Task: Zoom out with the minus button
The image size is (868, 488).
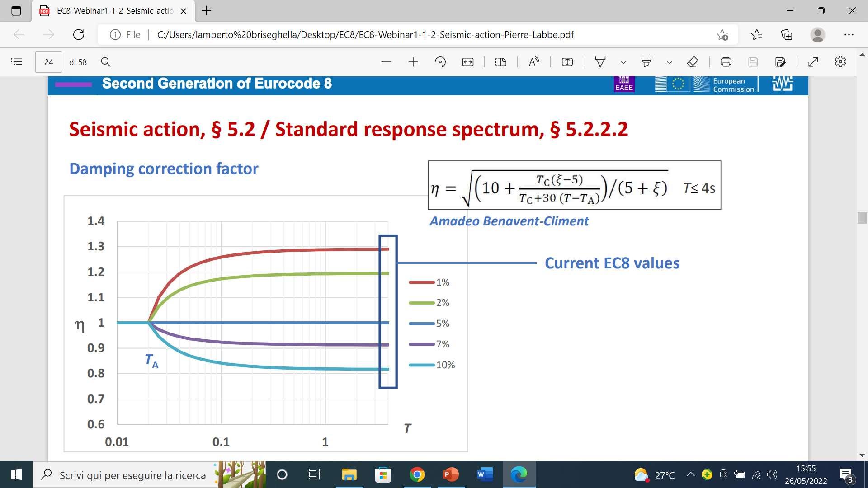Action: 386,62
